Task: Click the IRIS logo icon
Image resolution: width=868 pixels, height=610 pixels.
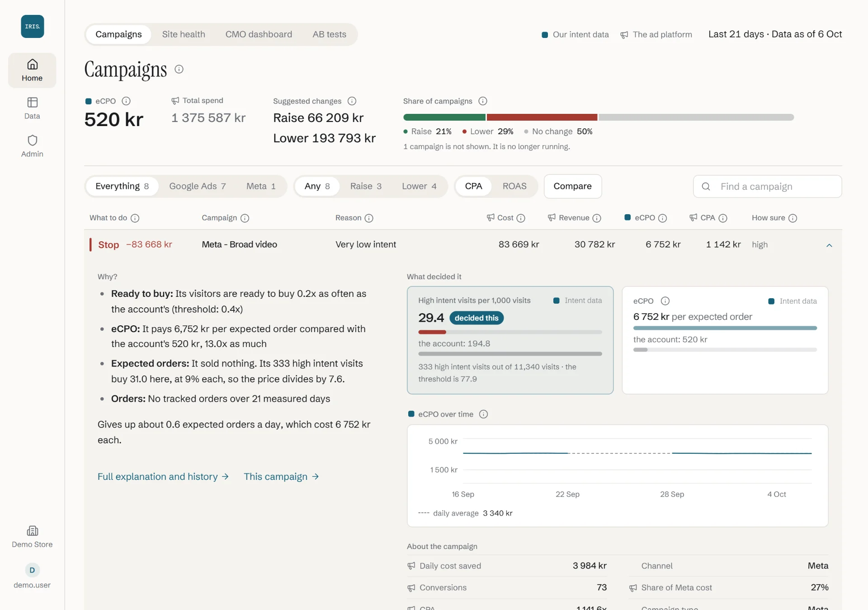Action: click(32, 26)
